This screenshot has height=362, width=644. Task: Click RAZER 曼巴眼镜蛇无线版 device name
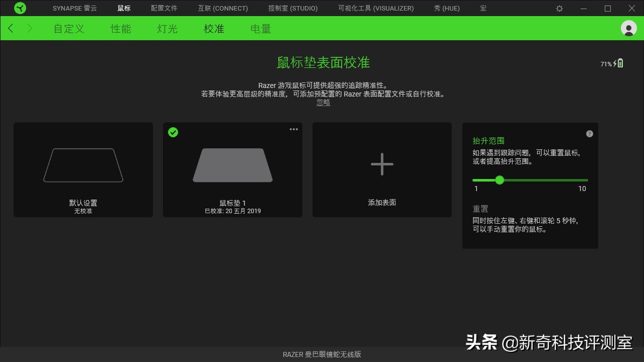point(322,354)
